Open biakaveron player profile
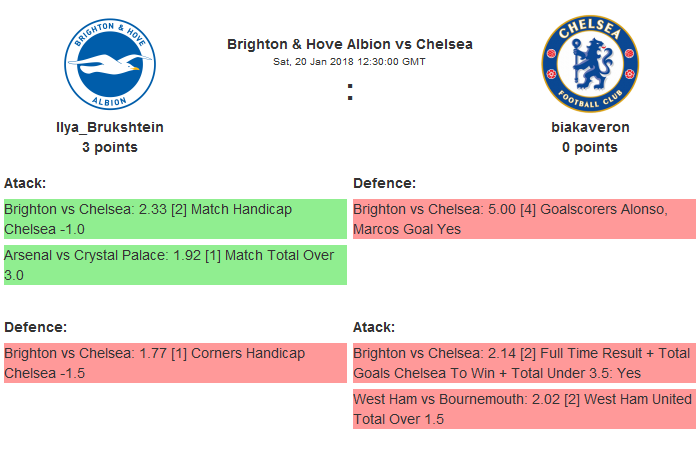 (x=590, y=127)
